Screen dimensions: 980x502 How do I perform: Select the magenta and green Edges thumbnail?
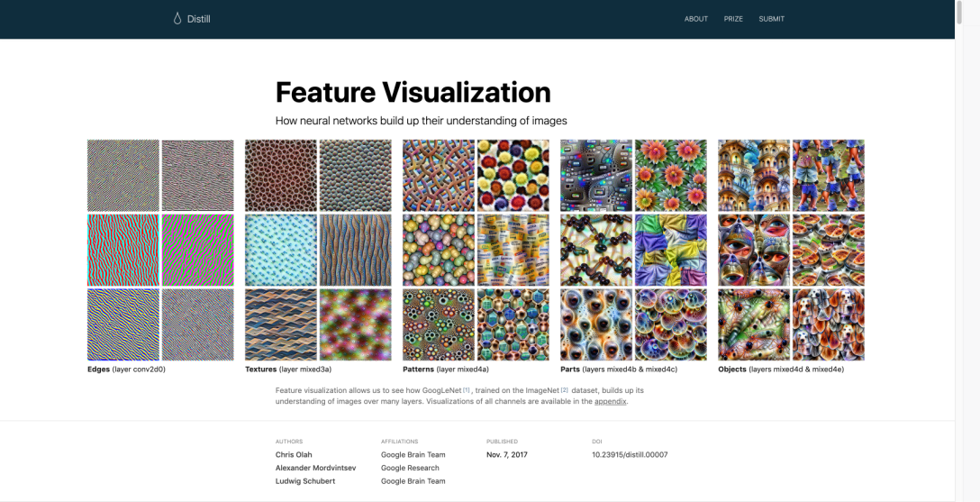pyautogui.click(x=197, y=250)
